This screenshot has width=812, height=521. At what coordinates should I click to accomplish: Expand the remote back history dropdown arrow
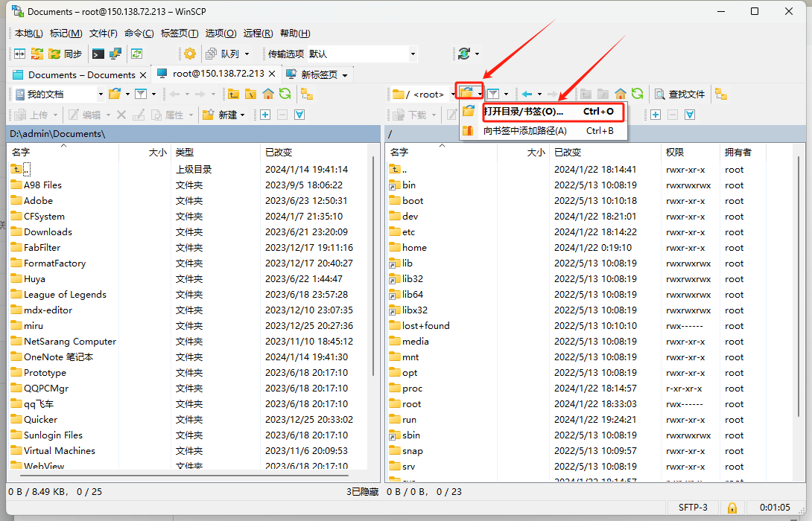coord(539,95)
